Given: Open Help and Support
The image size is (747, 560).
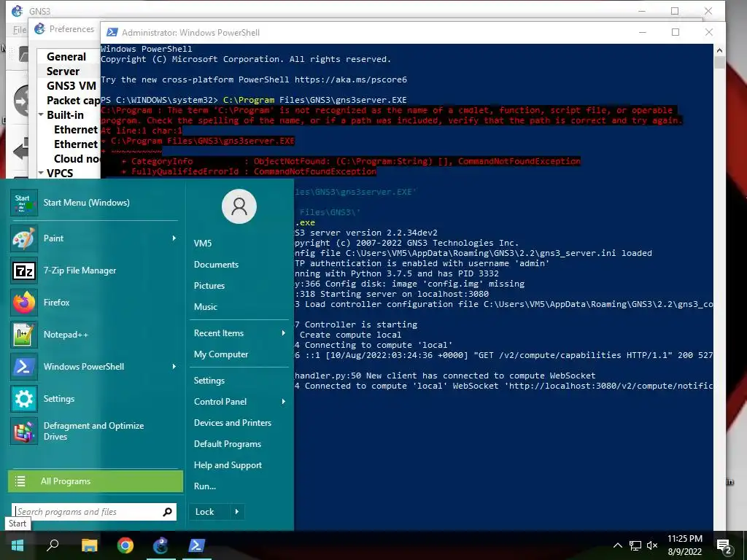Looking at the screenshot, I should (228, 465).
